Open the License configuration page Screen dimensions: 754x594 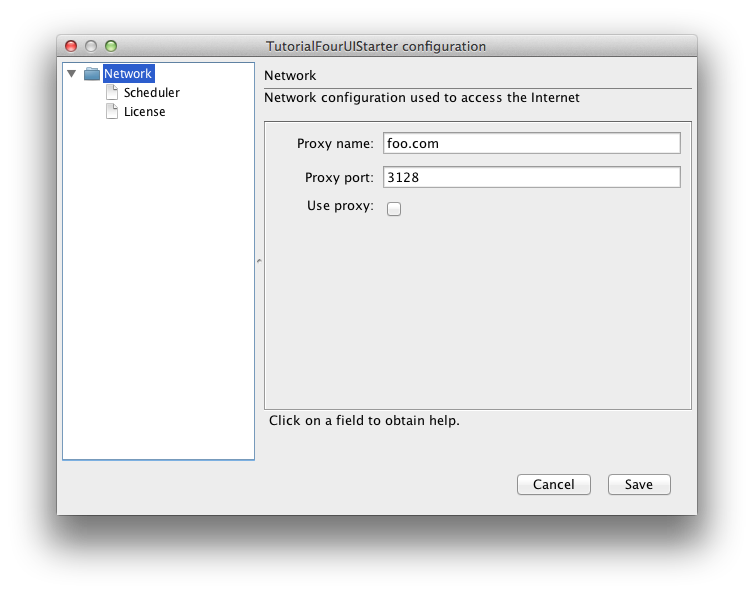144,112
